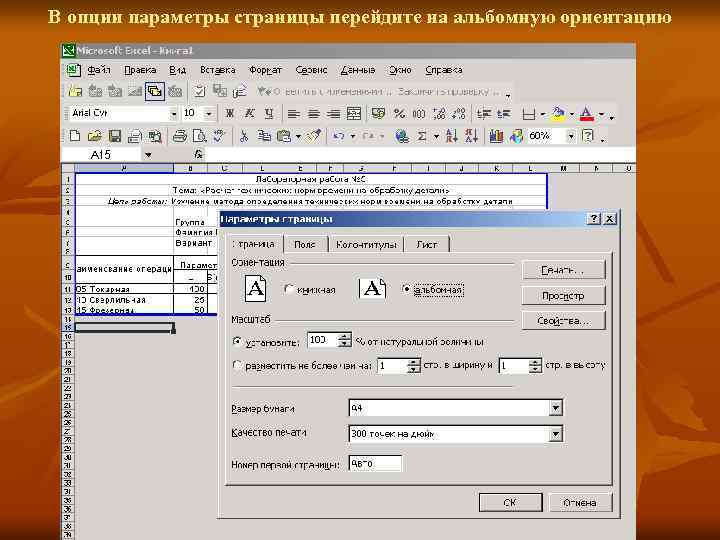Toggle underline formatting (Ч)
This screenshot has height=540, width=720.
click(x=269, y=113)
